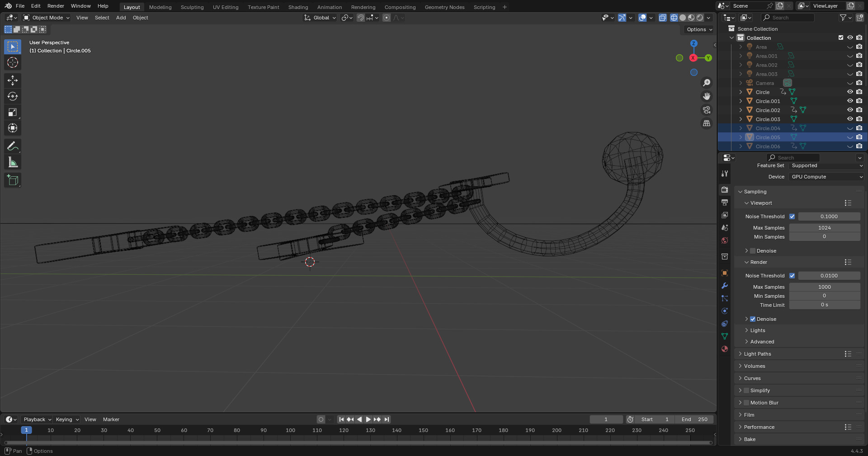
Task: Open the Device GPU Compute dropdown
Action: pyautogui.click(x=826, y=177)
